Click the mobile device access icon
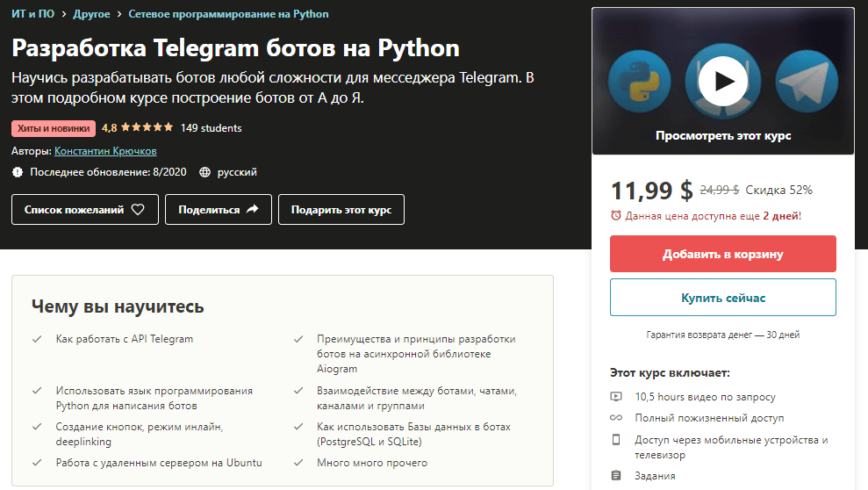 click(x=616, y=440)
